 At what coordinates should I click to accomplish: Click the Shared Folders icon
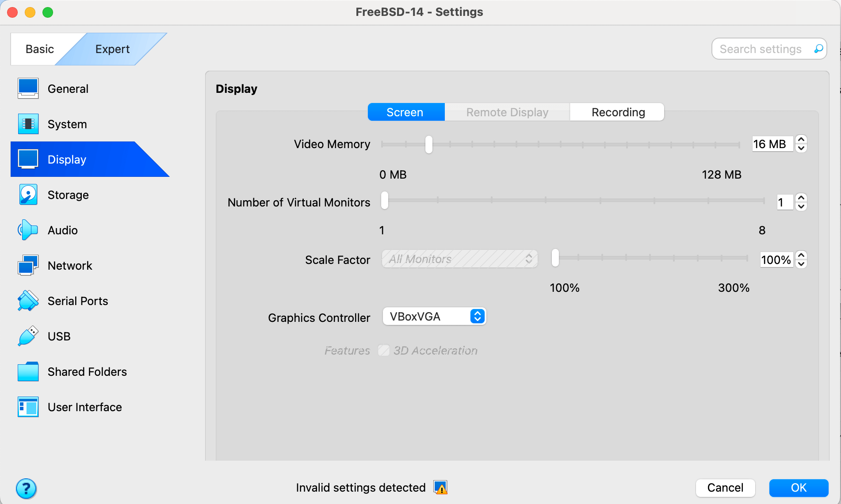(27, 371)
